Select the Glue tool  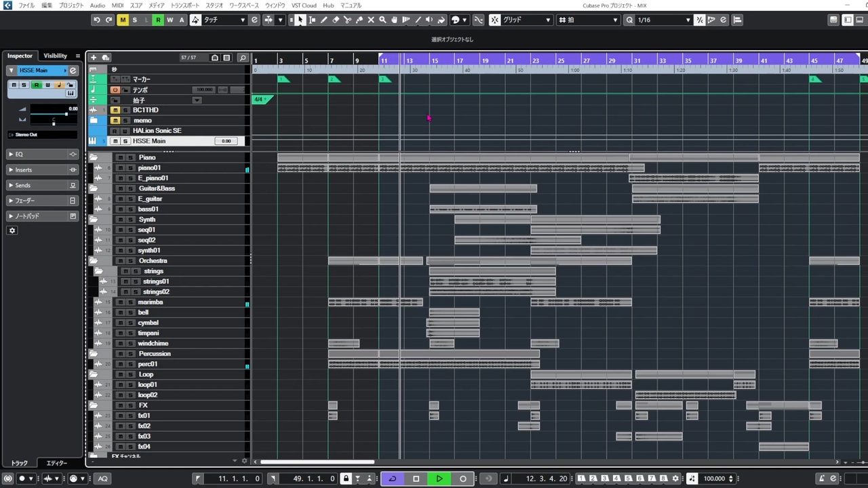coord(359,20)
